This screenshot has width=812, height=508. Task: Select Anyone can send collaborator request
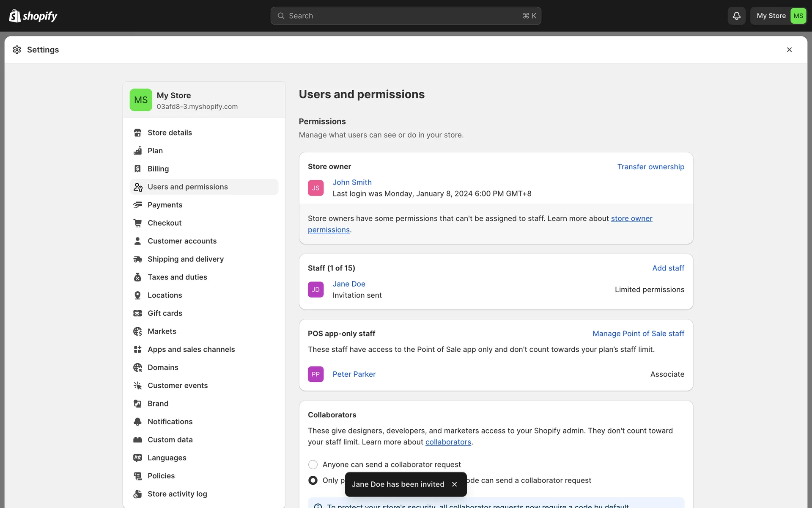[313, 464]
